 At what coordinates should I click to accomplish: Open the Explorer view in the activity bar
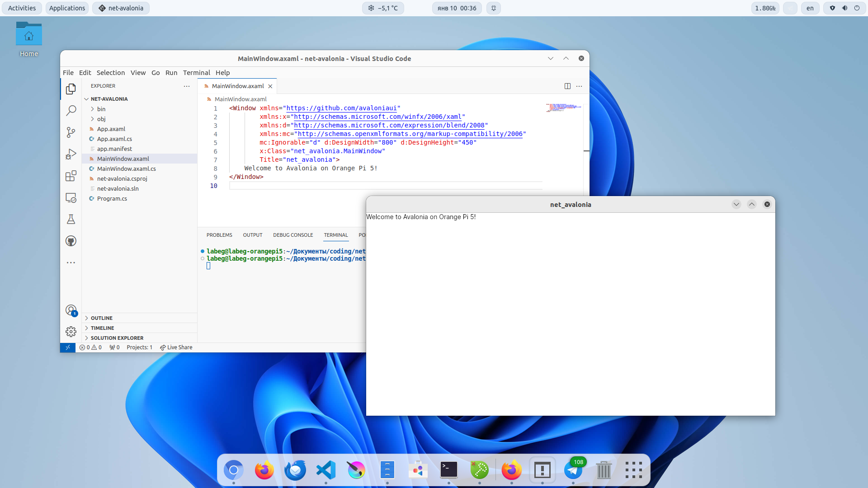71,89
